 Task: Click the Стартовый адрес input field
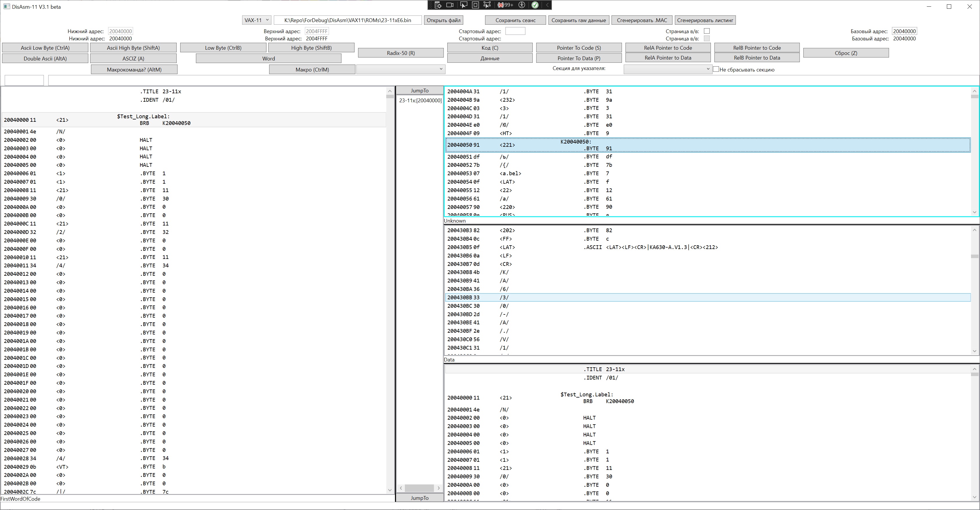515,31
